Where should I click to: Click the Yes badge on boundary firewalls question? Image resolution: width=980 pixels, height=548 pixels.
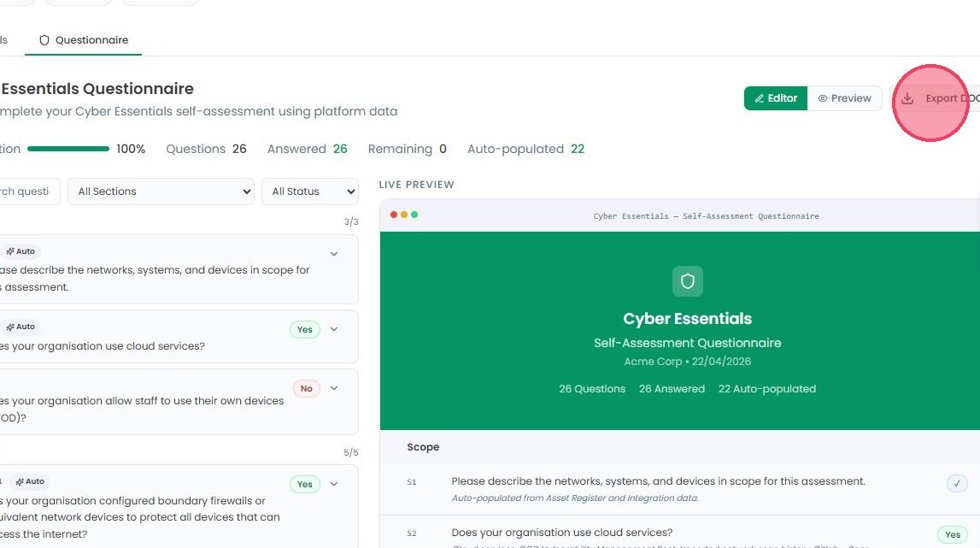click(x=304, y=484)
